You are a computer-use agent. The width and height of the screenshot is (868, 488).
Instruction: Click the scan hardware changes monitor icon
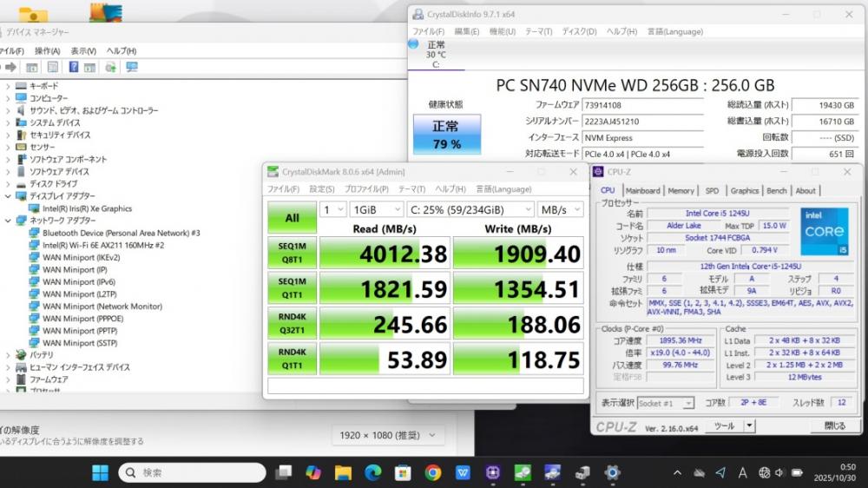tap(132, 67)
